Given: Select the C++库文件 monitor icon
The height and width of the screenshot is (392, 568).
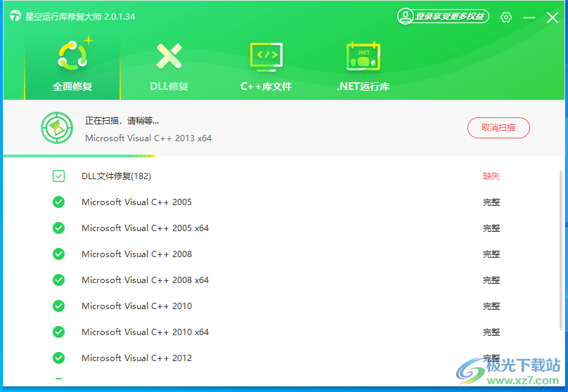Looking at the screenshot, I should [266, 57].
